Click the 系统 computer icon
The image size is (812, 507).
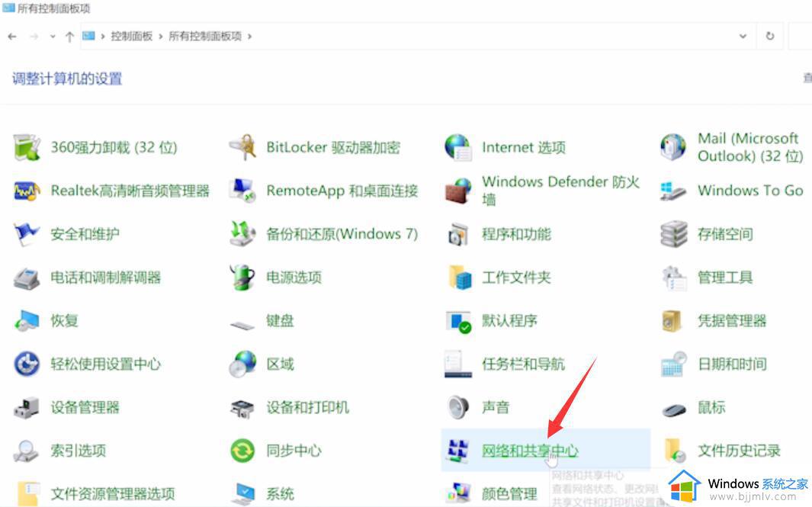click(x=242, y=494)
